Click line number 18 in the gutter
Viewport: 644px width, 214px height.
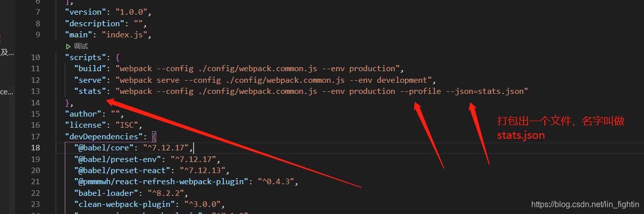(x=35, y=148)
